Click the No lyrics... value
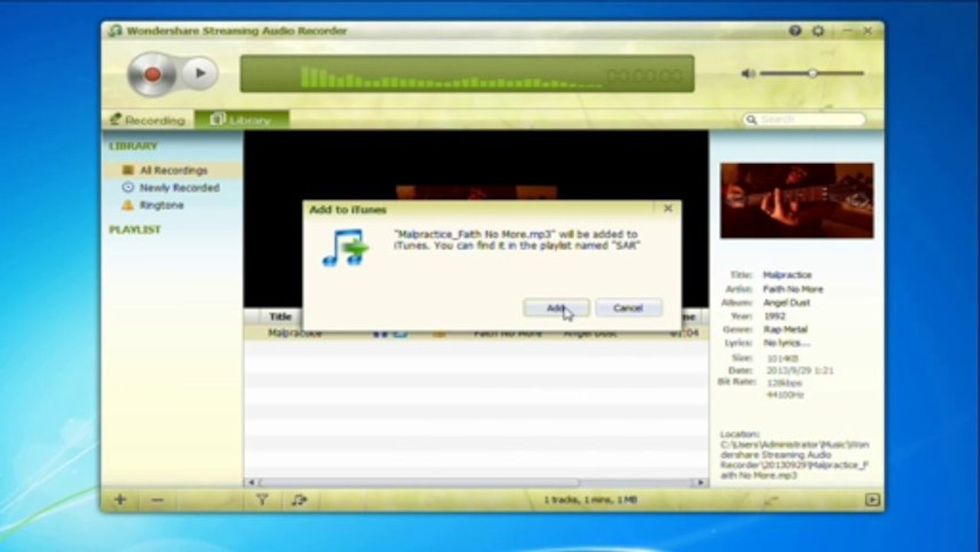The height and width of the screenshot is (552, 980). tap(786, 343)
